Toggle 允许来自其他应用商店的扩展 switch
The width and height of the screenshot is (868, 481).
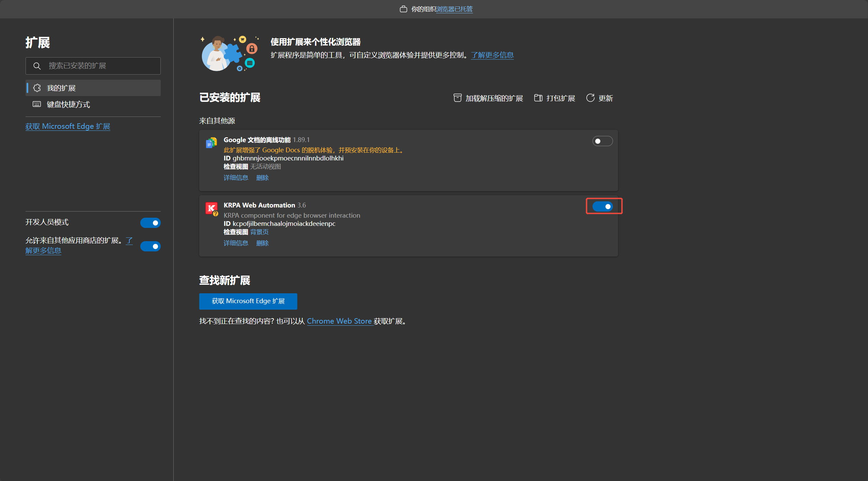pos(151,246)
